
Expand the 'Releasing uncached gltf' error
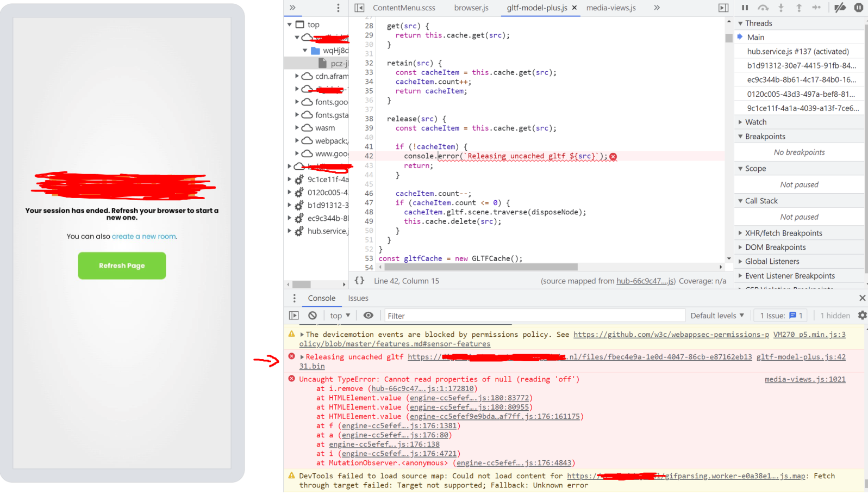pyautogui.click(x=302, y=357)
